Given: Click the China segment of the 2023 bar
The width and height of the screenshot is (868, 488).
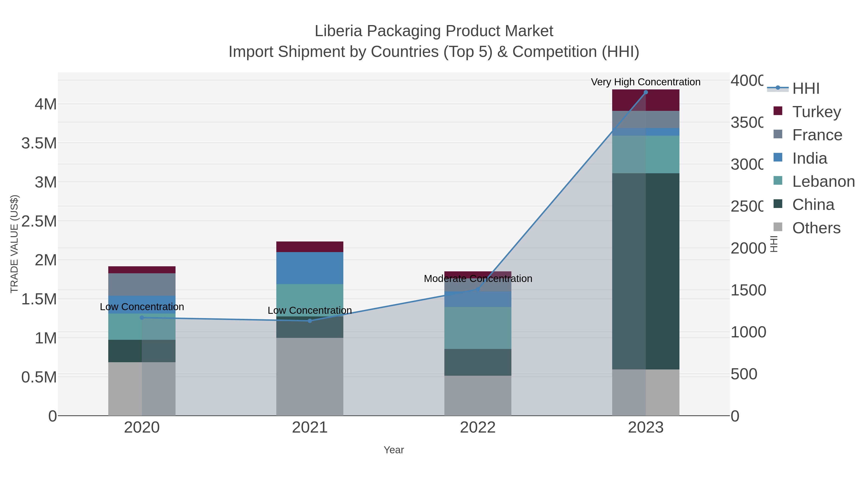Looking at the screenshot, I should tap(646, 271).
